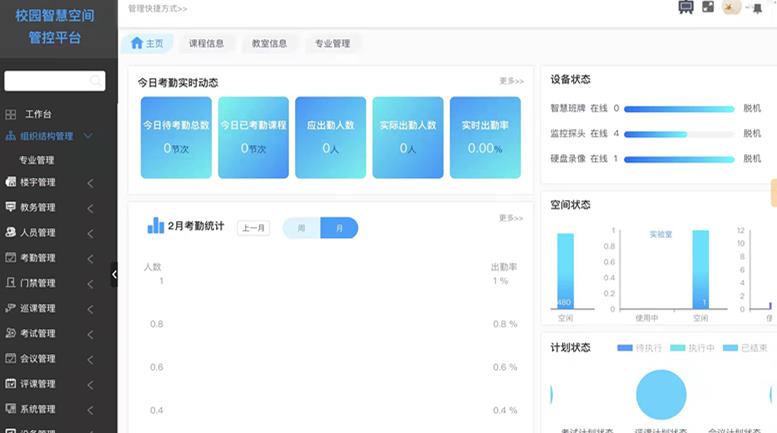The height and width of the screenshot is (433, 777).
Task: Click 更多>> link in 今日考勤实时动态
Action: click(511, 81)
